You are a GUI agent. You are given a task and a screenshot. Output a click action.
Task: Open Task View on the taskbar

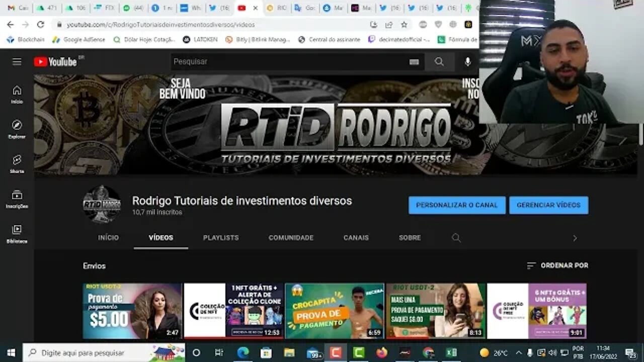[x=219, y=352]
